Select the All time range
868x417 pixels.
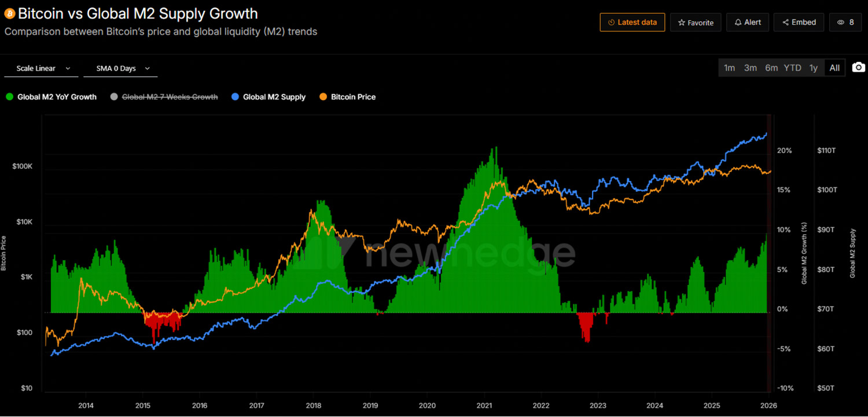tap(834, 68)
